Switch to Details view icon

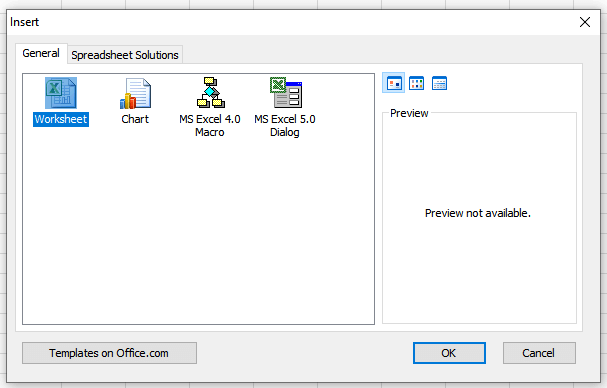pyautogui.click(x=439, y=83)
